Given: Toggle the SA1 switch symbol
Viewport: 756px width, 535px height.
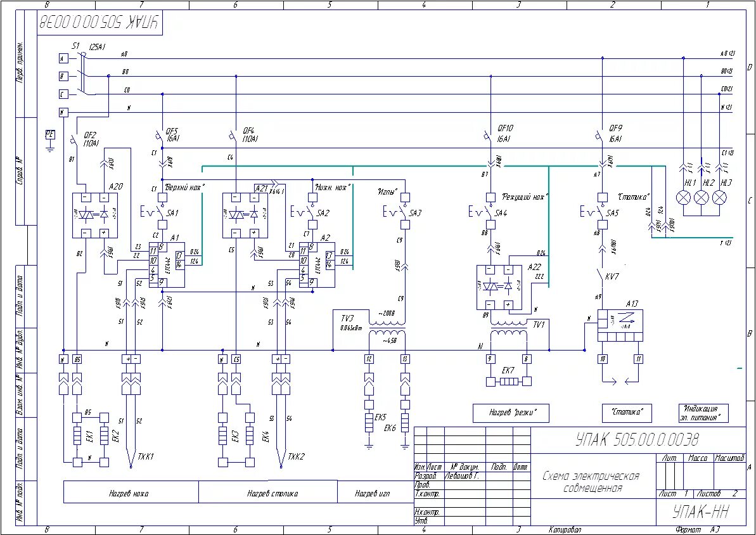Looking at the screenshot, I should pos(162,212).
